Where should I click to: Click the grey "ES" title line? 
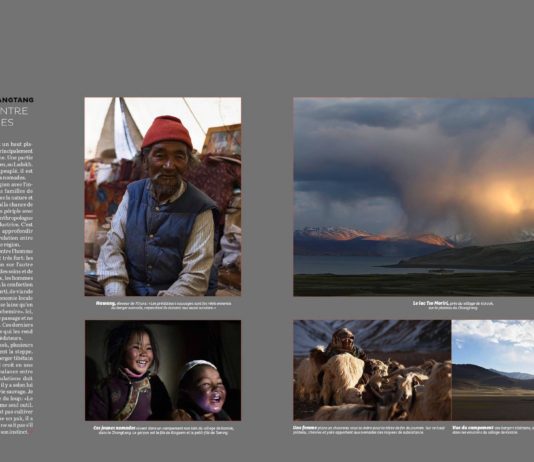[x=7, y=123]
